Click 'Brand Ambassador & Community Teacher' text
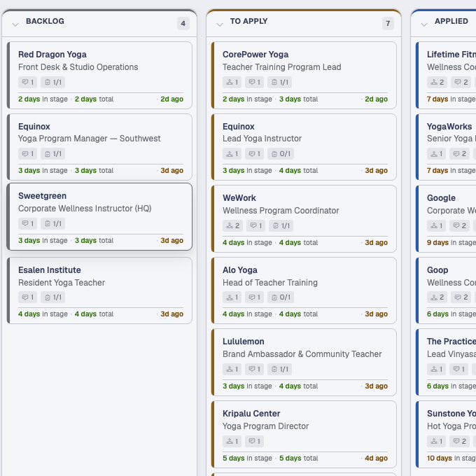 [x=302, y=354]
